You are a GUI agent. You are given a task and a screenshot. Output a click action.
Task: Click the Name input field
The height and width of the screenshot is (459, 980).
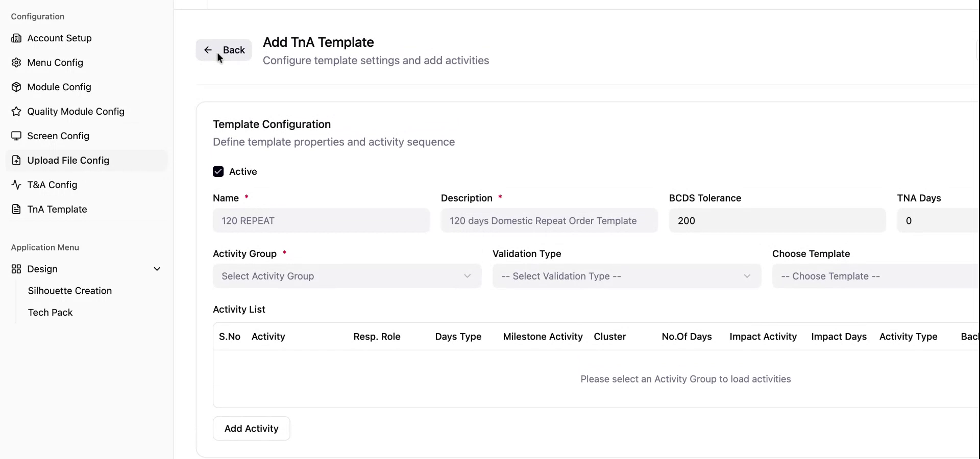(x=321, y=221)
